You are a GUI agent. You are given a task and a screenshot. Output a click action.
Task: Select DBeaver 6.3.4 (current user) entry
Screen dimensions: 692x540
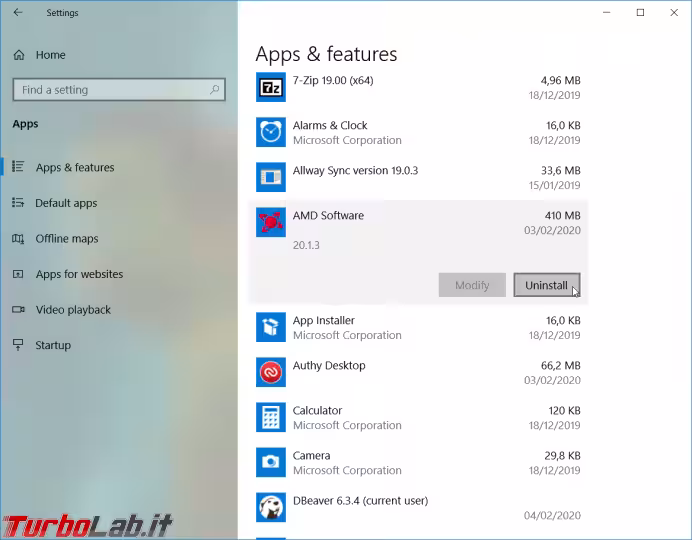360,501
